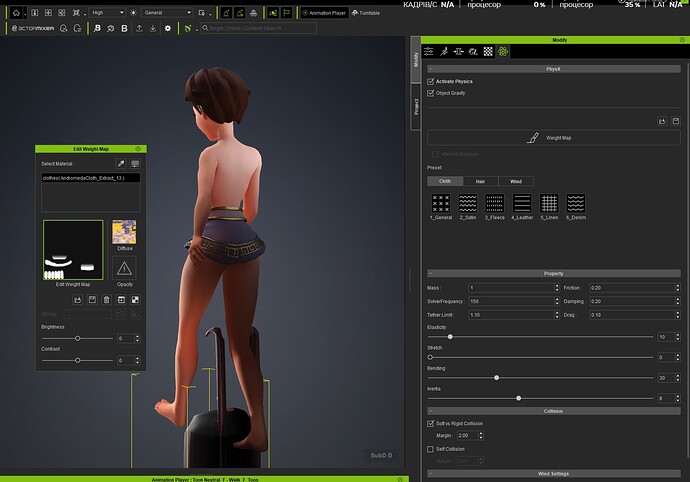Apply the 1_General cloth preset
The image size is (690, 482).
(x=441, y=207)
